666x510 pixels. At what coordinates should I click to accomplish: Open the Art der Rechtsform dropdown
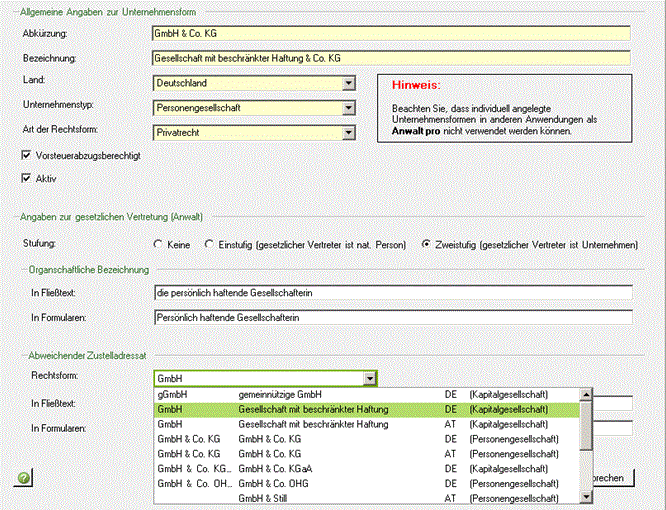[x=348, y=131]
